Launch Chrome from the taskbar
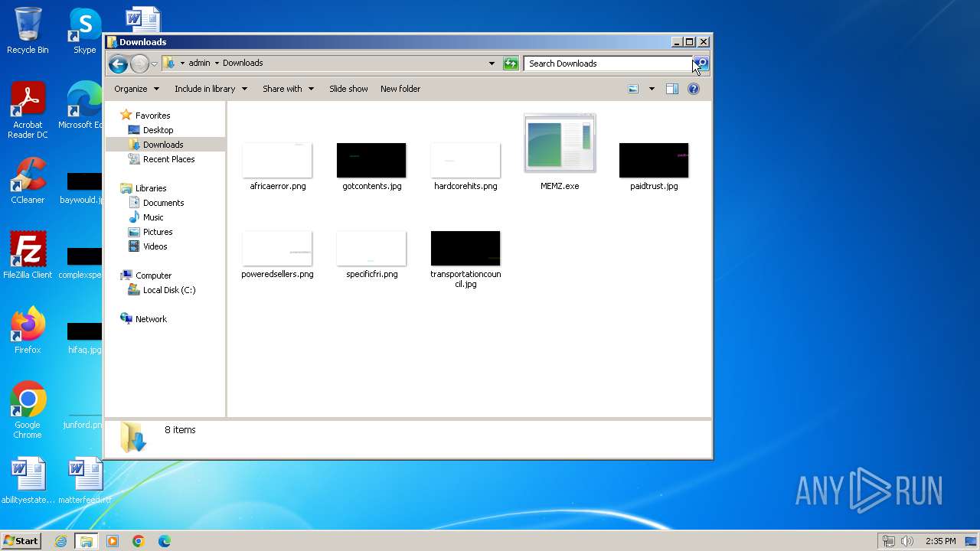 (139, 541)
